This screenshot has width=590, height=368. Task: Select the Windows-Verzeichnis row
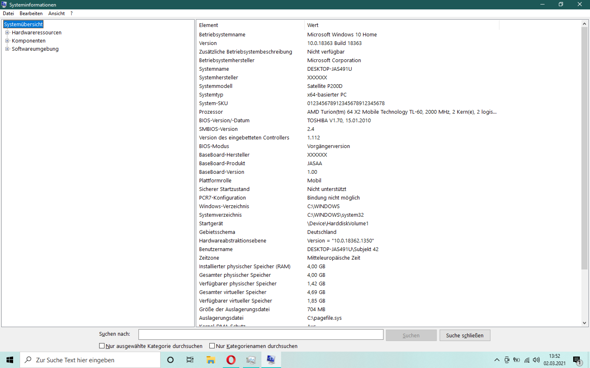[x=348, y=206]
